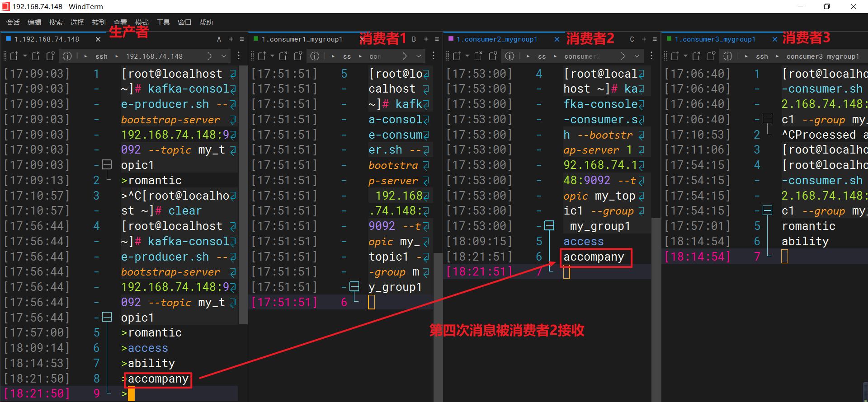
Task: Open new session dropdown arrow in 192.168.74.148 pane
Action: 25,56
